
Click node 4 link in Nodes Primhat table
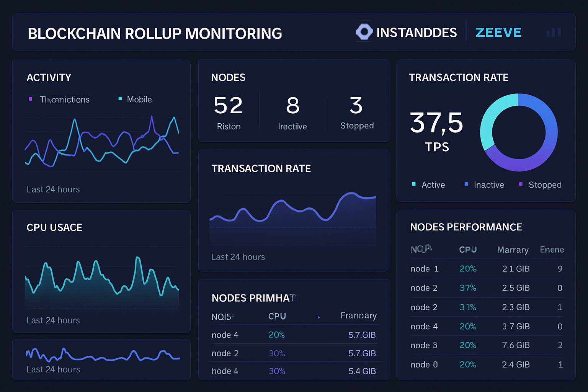pos(225,334)
